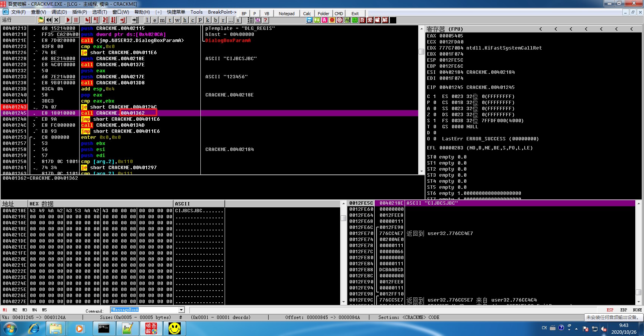This screenshot has width=644, height=336.
Task: Open the 调试(D) menu
Action: click(59, 12)
